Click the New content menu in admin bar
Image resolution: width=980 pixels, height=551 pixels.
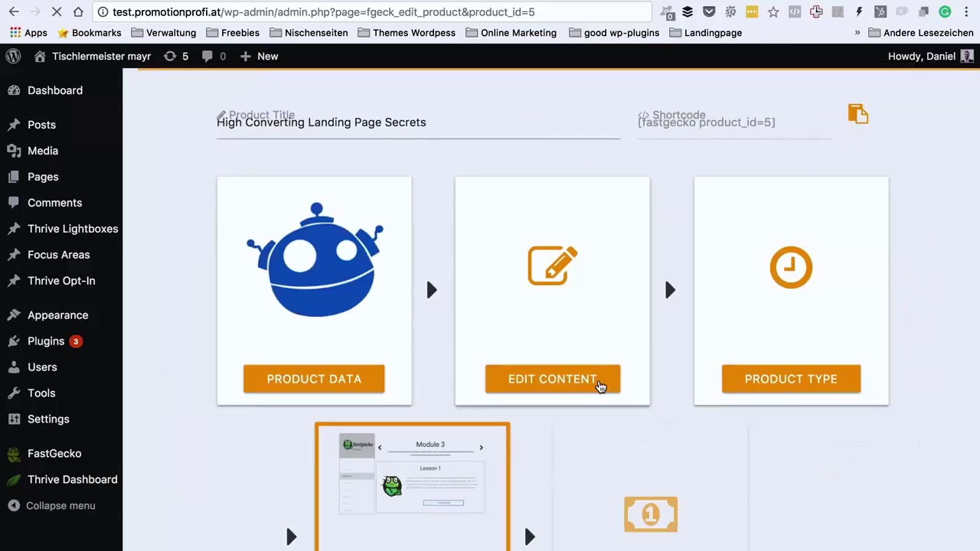tap(259, 56)
